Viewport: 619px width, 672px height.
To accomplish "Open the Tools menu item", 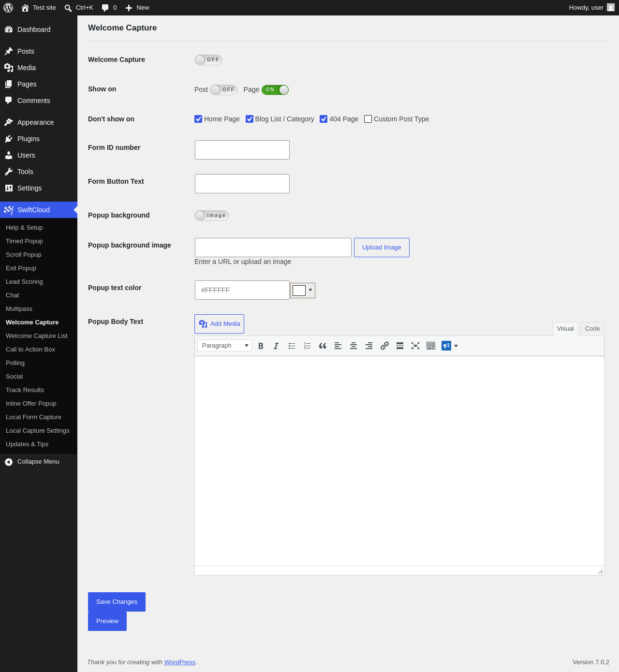I will tap(39, 172).
